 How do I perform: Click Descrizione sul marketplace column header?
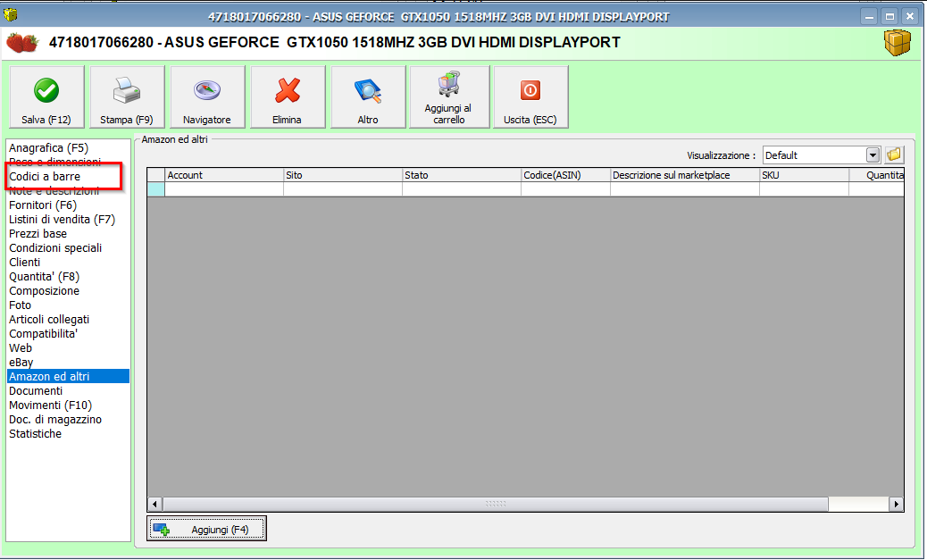click(x=685, y=175)
